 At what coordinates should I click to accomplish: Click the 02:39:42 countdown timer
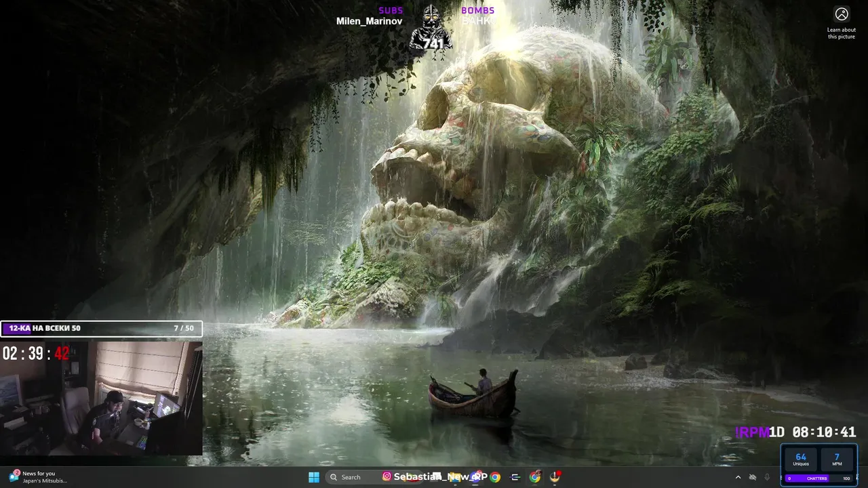coord(36,353)
